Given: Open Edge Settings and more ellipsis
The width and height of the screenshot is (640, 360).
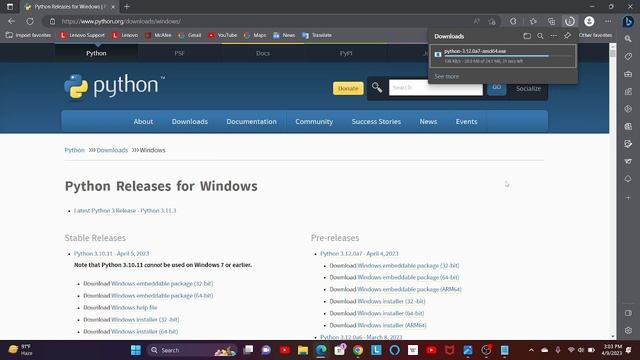Looking at the screenshot, I should [x=608, y=21].
